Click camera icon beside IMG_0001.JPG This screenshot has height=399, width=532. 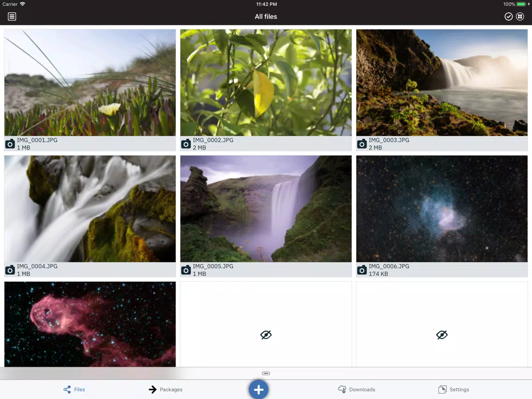(10, 144)
